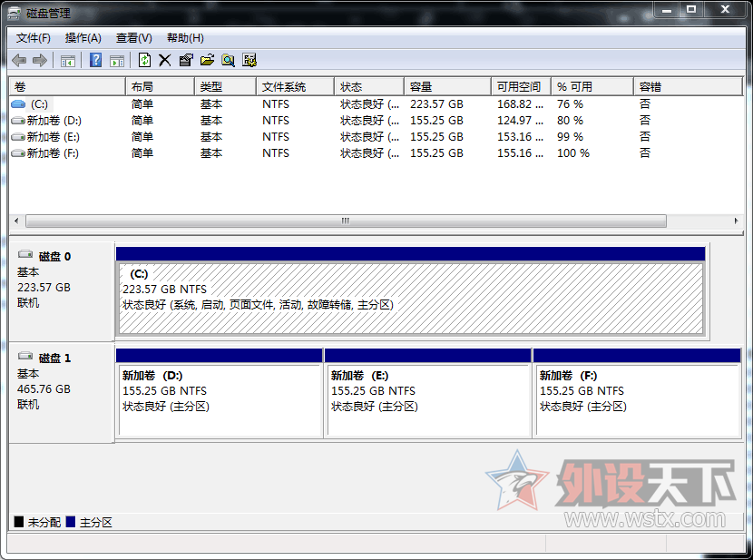Sort by the 容错 column header

689,87
